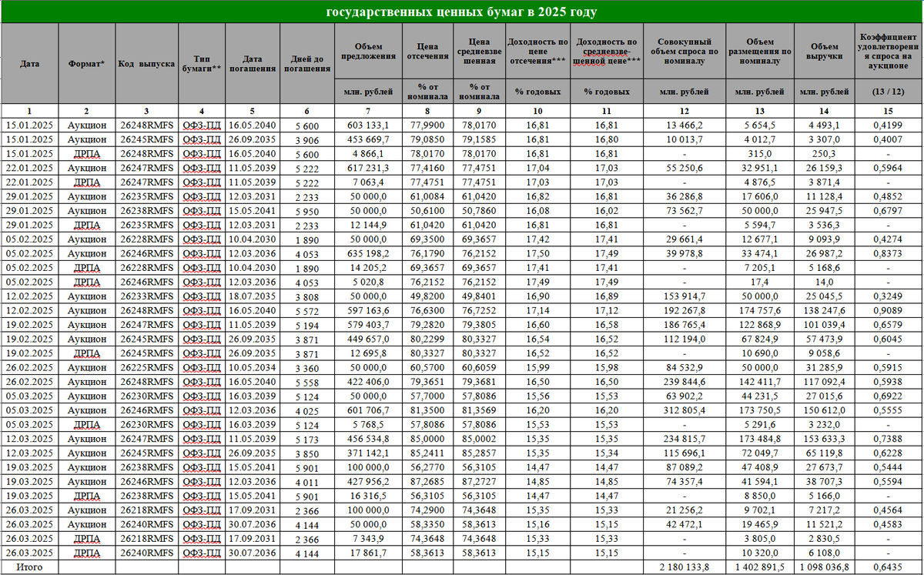Select 'Коэффициент удовлетворения спроса на аукционе' header
Image resolution: width=924 pixels, height=575 pixels.
pyautogui.click(x=889, y=52)
